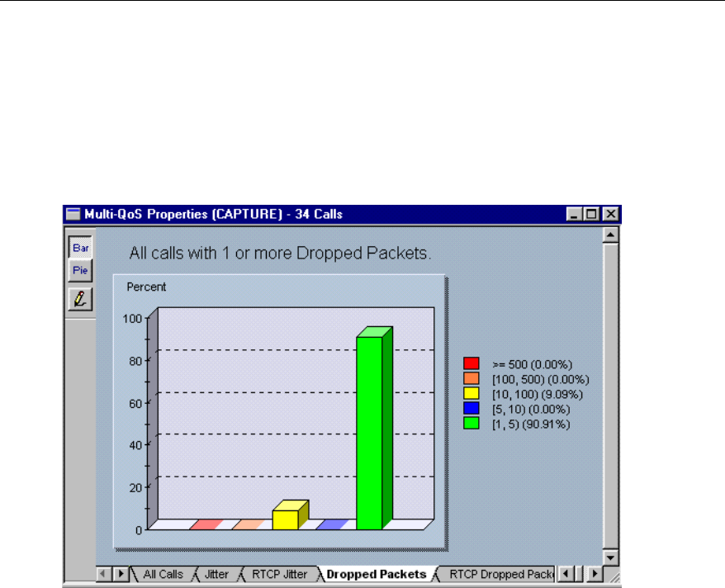Screen dimensions: 725x588
Task: Click the flat blue bar at baseline
Action: coord(332,524)
